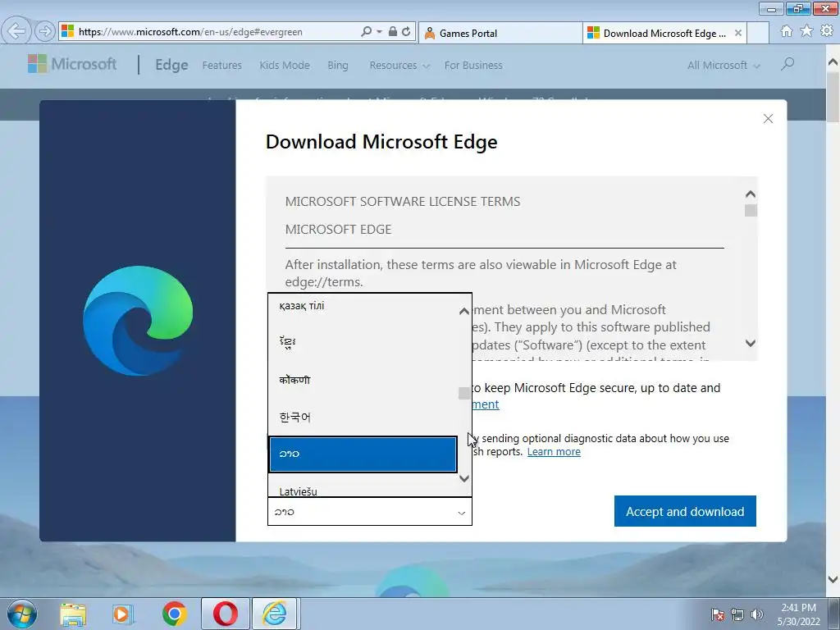Close the Download Microsoft Edge dialog

click(768, 118)
